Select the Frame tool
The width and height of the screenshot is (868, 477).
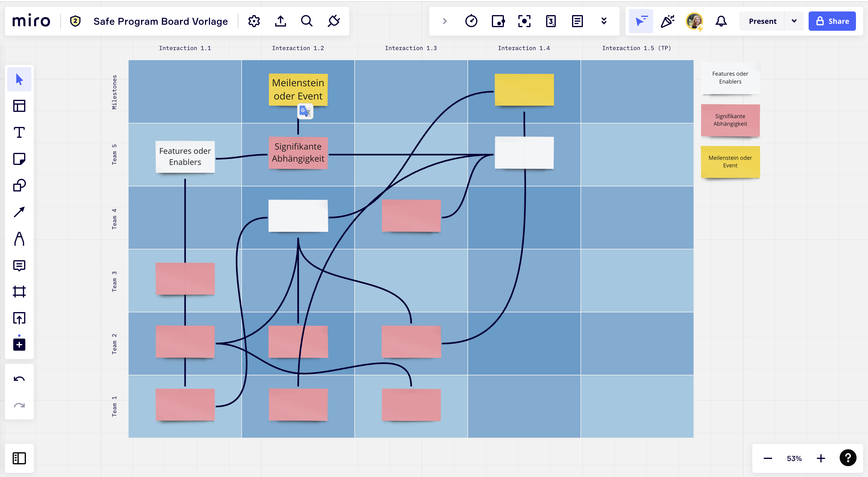coord(19,292)
